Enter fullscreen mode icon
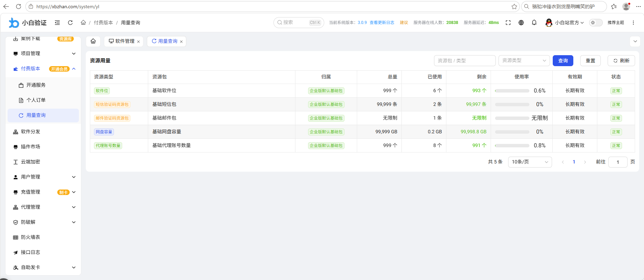644x280 pixels. coord(508,23)
